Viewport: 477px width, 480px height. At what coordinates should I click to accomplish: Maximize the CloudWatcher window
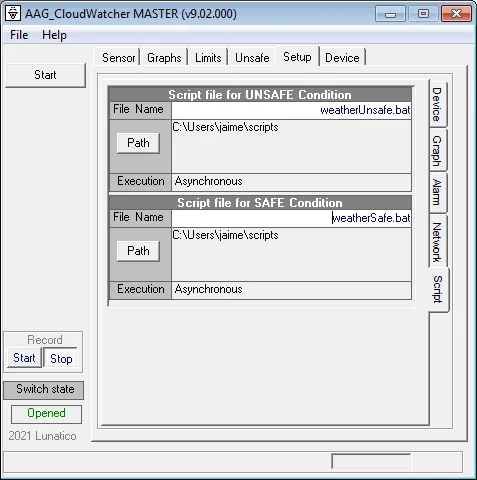pyautogui.click(x=423, y=14)
